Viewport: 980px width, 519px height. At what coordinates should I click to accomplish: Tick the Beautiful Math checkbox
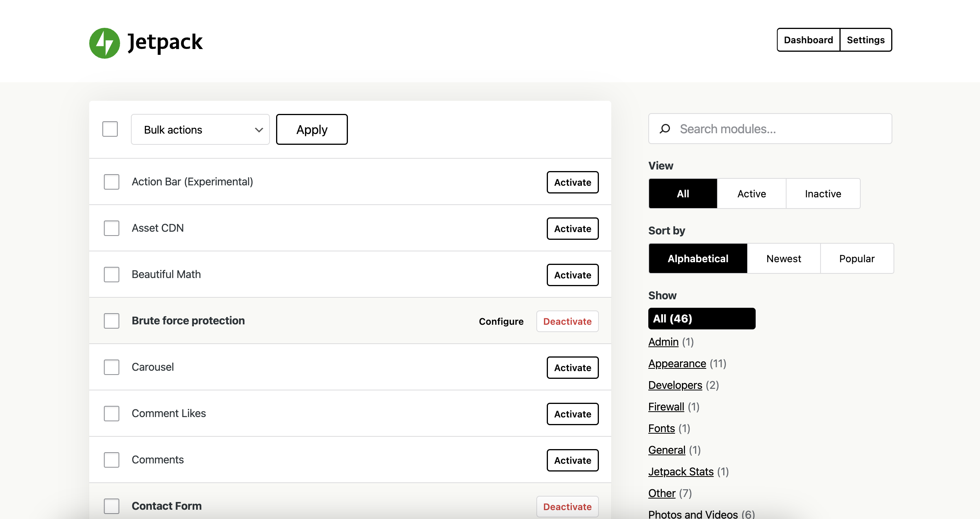click(x=111, y=275)
